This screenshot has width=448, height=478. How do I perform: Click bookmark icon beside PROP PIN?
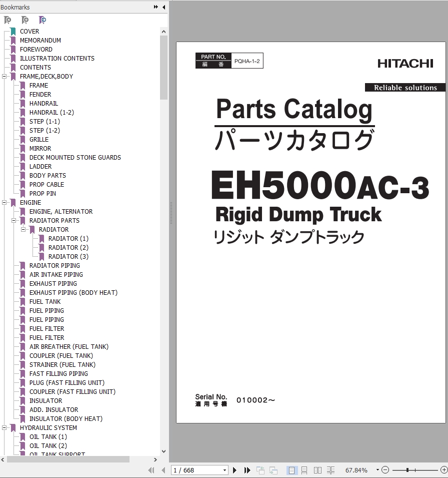point(22,194)
